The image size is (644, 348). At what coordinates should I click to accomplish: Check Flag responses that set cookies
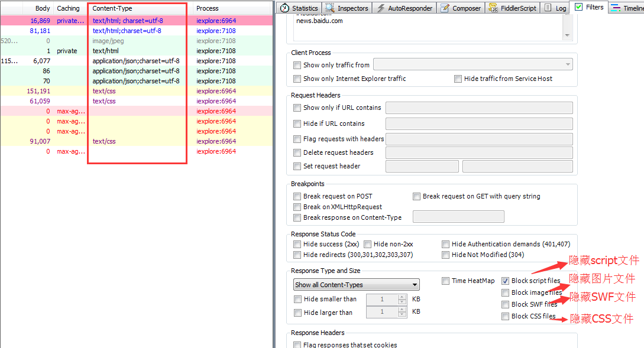click(297, 345)
